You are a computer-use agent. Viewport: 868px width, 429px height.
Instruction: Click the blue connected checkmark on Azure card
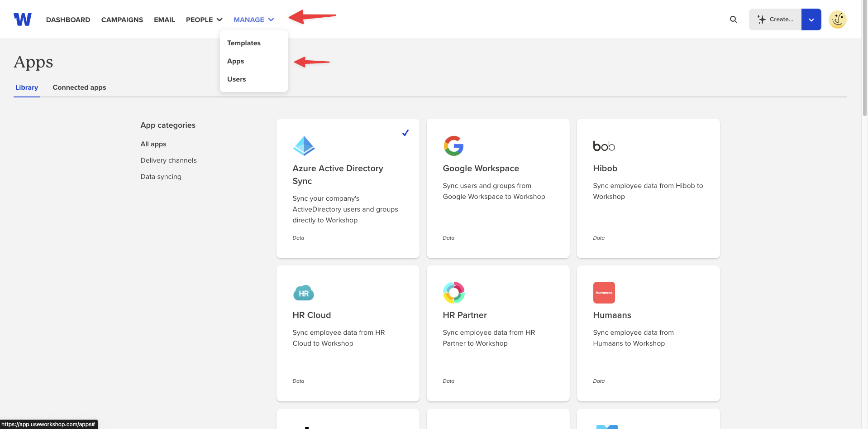coord(405,133)
